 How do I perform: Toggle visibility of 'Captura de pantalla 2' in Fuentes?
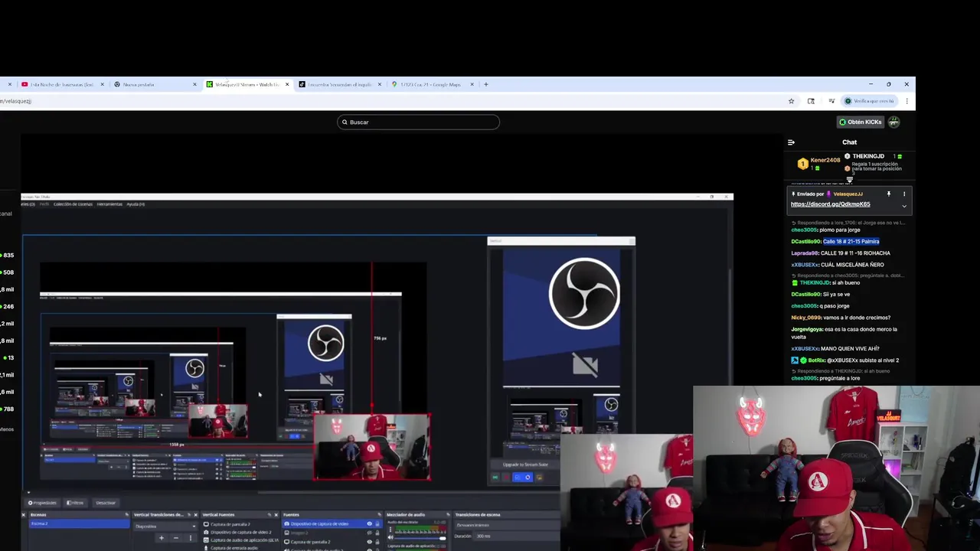point(369,542)
